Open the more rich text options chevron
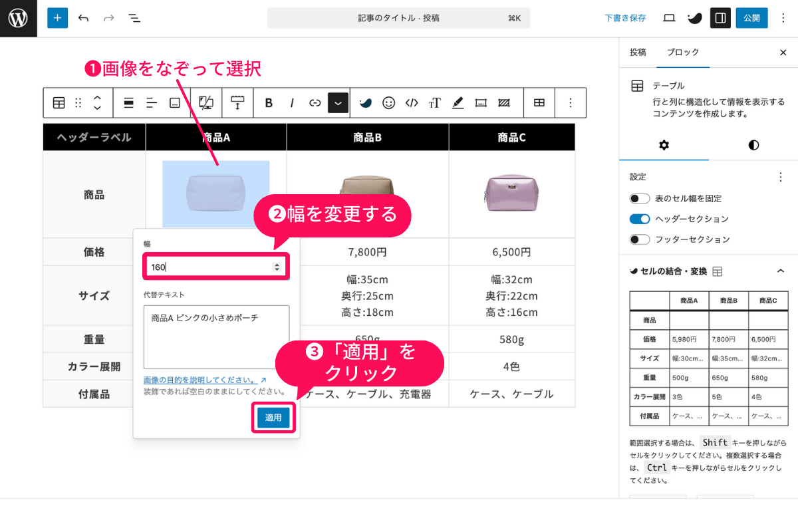The width and height of the screenshot is (798, 532). coord(338,102)
